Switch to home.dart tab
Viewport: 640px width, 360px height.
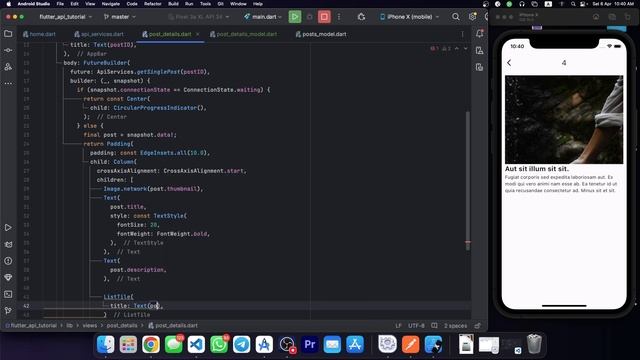pyautogui.click(x=39, y=34)
